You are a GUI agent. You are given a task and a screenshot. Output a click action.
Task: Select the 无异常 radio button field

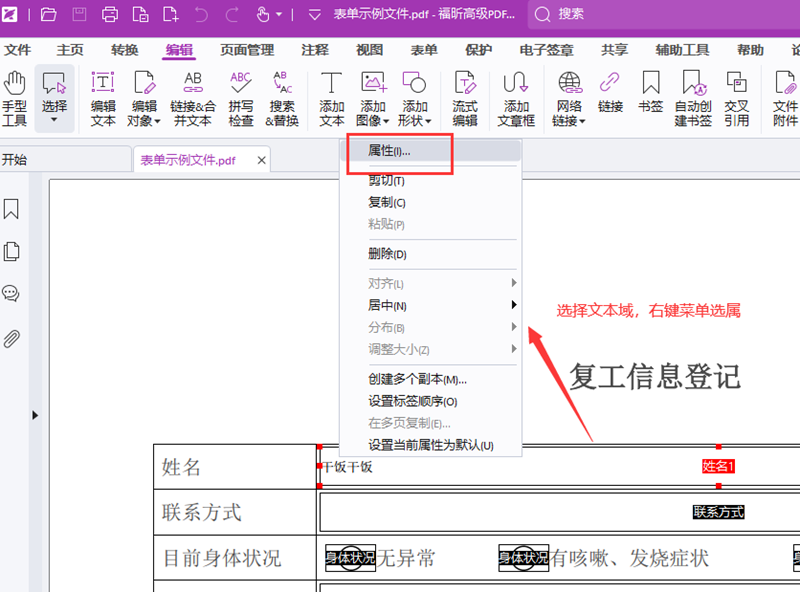tap(351, 558)
